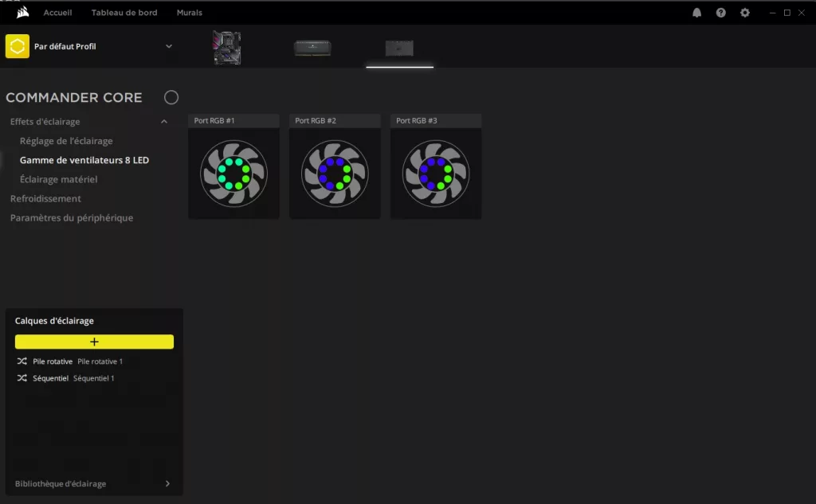Click shuffle icon next to Pile rotative
816x504 pixels.
point(22,361)
